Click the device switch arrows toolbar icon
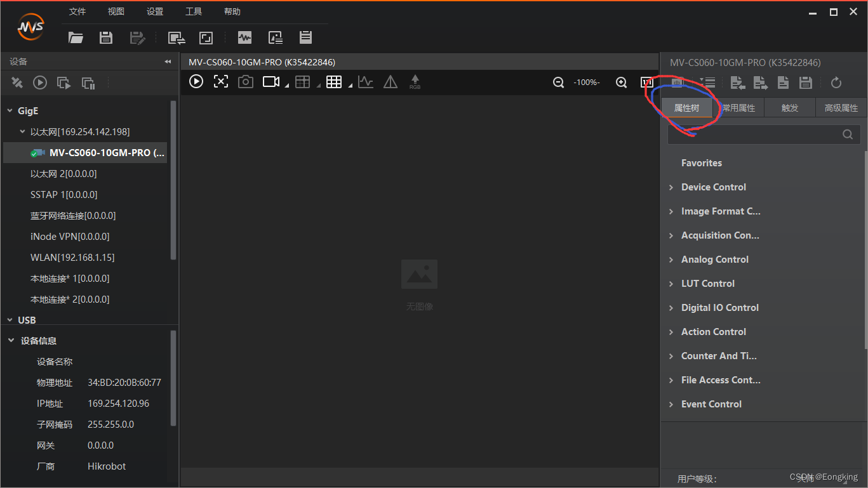Screen dimensions: 868x488 [177, 37]
